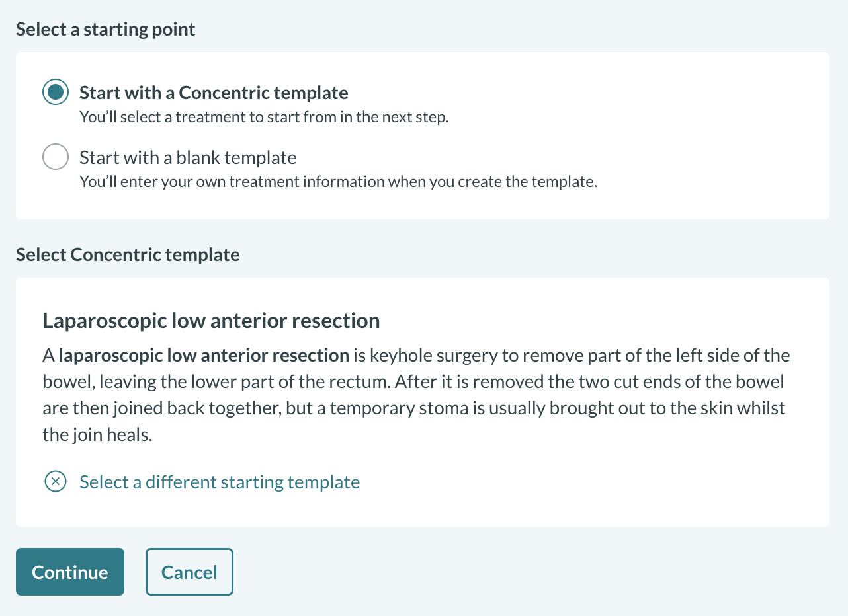Click the 'Select a different starting template' link
Viewport: 848px width, 616px height.
coord(219,482)
